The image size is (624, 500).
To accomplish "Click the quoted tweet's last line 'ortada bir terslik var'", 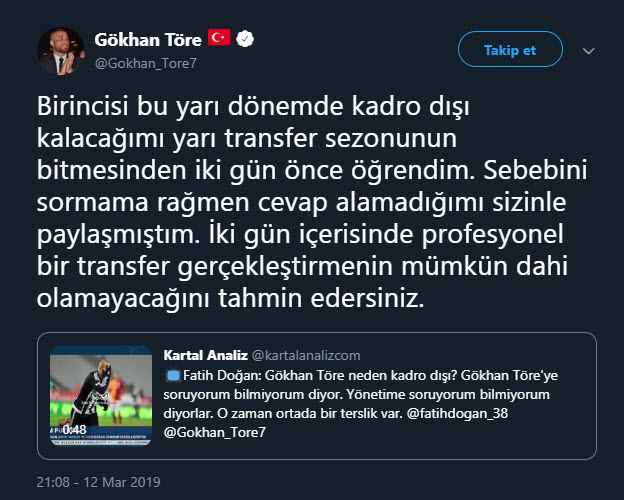I will coord(336,413).
